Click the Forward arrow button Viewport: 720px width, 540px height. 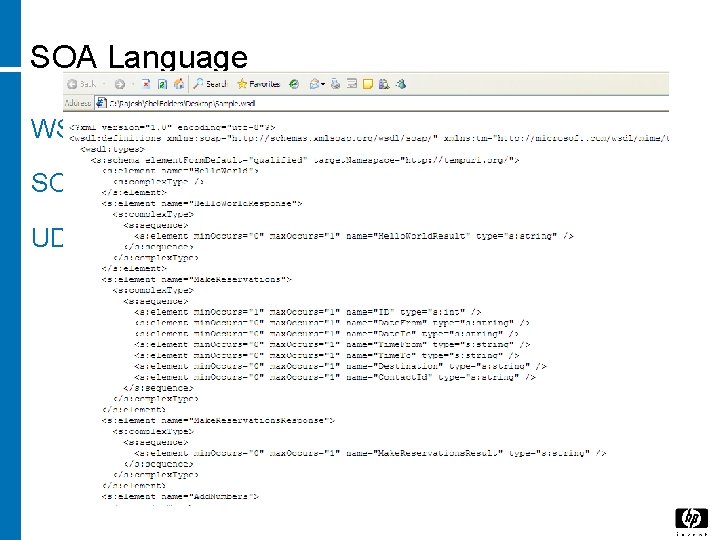120,84
